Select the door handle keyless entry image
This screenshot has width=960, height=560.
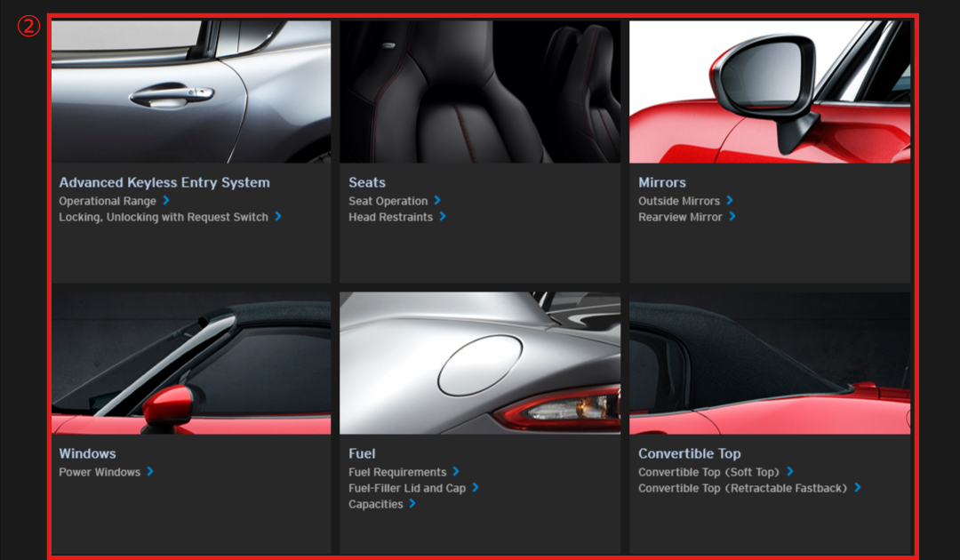pos(191,92)
